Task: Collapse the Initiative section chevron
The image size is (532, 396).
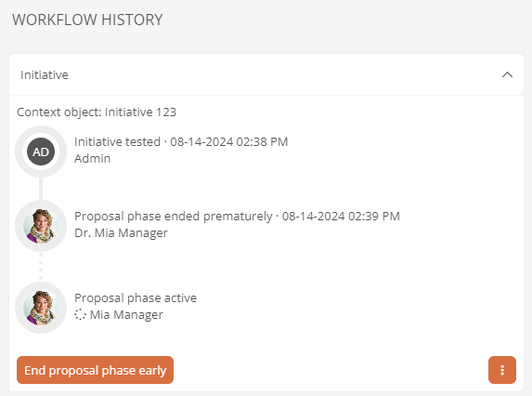Action: [507, 74]
